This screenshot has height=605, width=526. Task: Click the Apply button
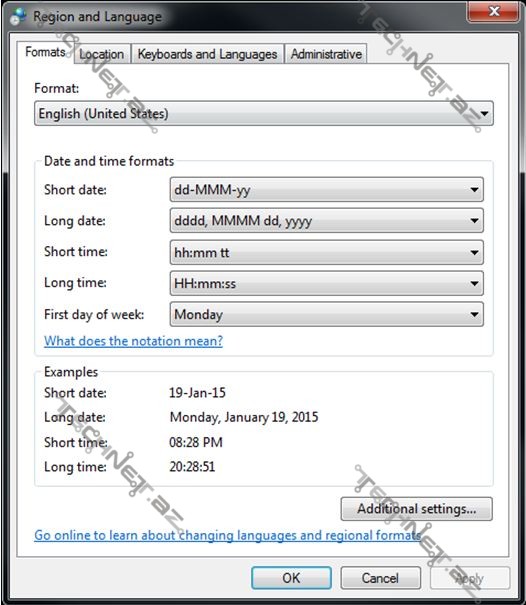pyautogui.click(x=470, y=578)
